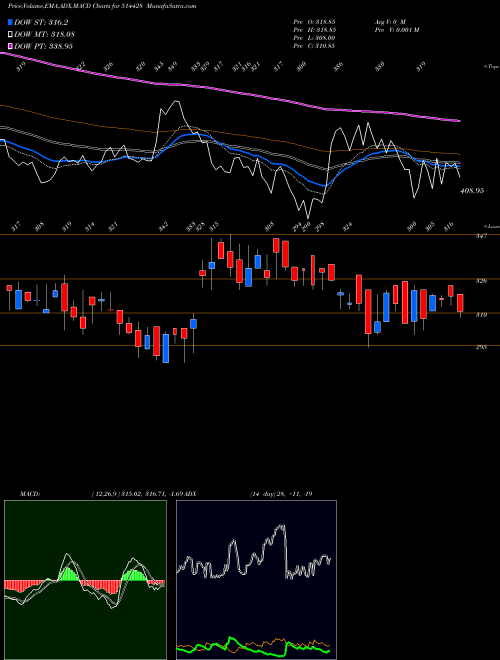
Task: Click the tall blue candlestick at the chart's lowest point
Action: point(166,348)
